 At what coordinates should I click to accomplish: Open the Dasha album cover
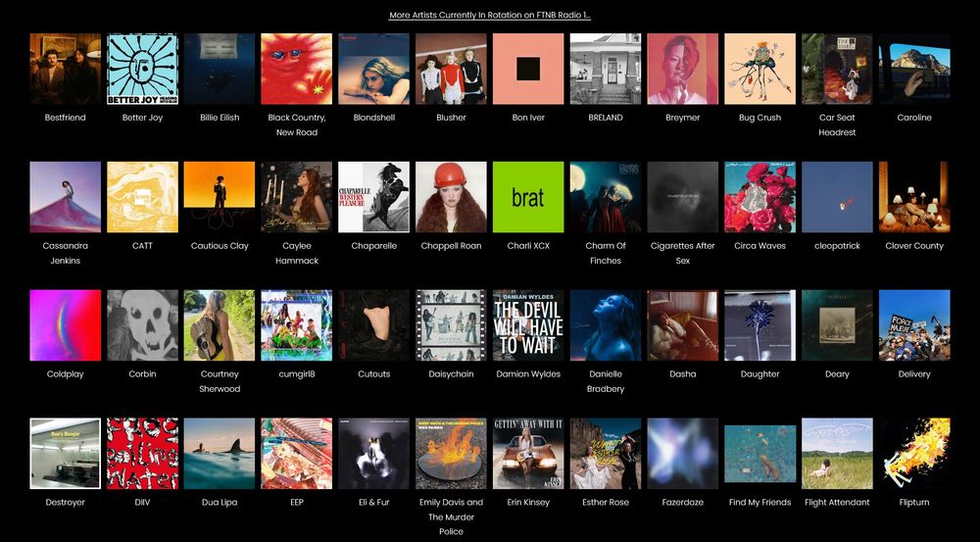tap(682, 325)
